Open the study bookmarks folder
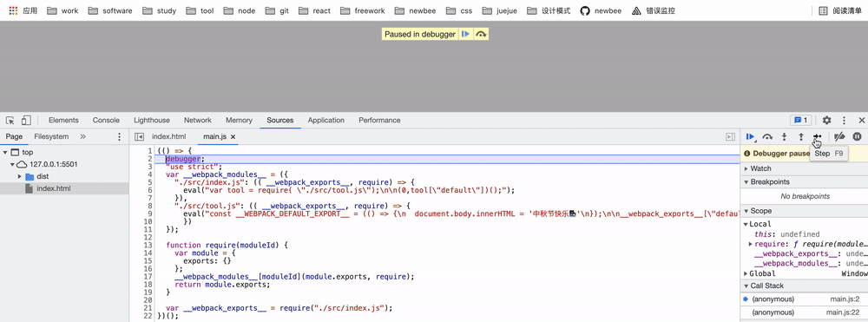Screen dimensions: 868x322 click(x=160, y=10)
